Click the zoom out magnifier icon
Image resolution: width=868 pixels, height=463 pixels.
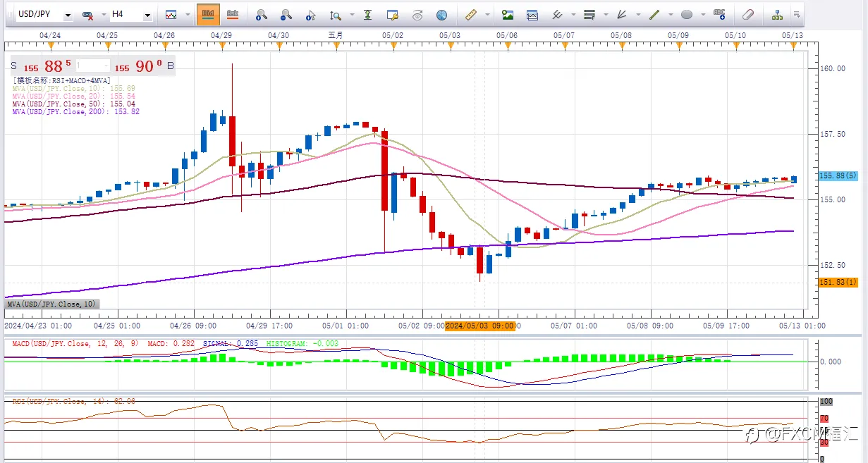pyautogui.click(x=286, y=15)
